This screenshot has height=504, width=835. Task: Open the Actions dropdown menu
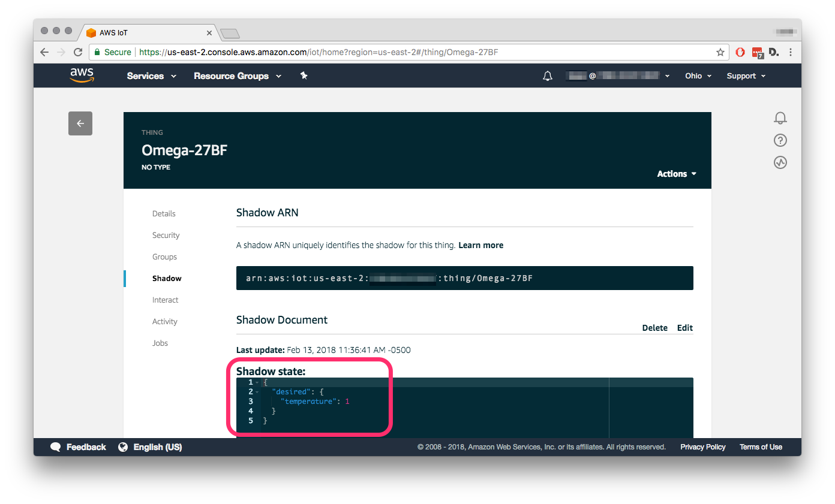pyautogui.click(x=677, y=174)
